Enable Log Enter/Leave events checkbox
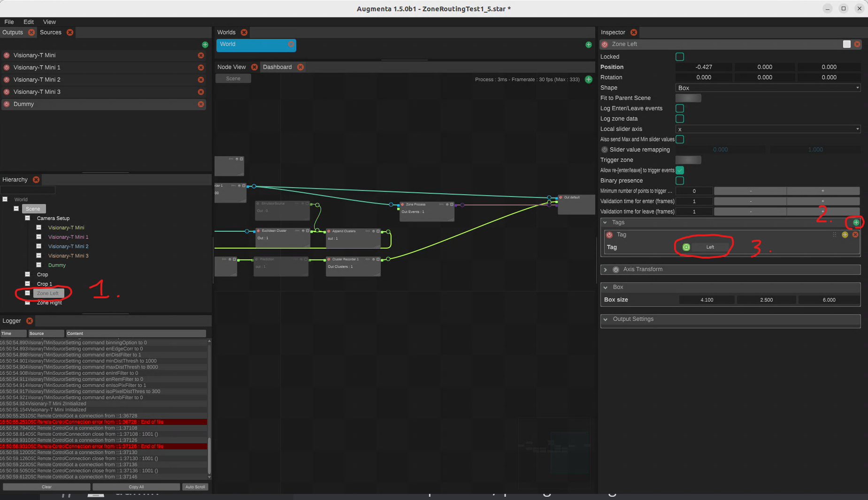 (680, 108)
